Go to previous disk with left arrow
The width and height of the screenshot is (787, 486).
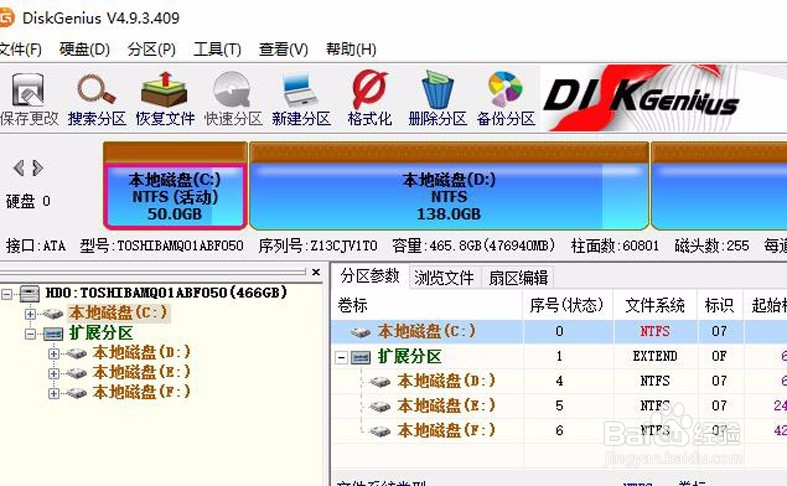19,168
